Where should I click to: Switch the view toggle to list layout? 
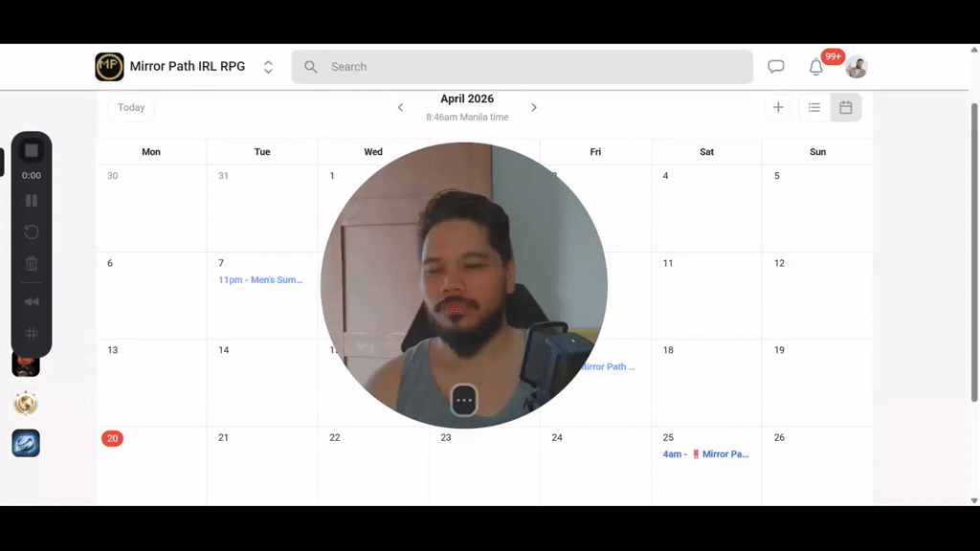tap(814, 107)
